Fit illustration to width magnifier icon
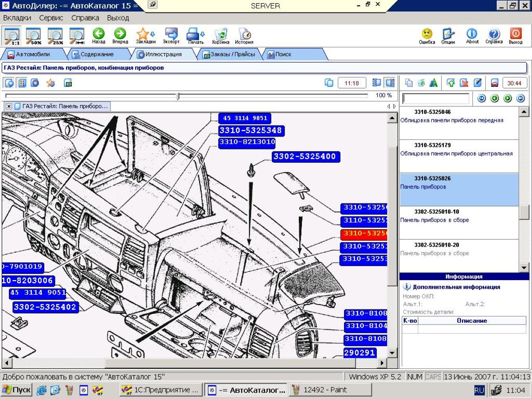 pos(77,36)
